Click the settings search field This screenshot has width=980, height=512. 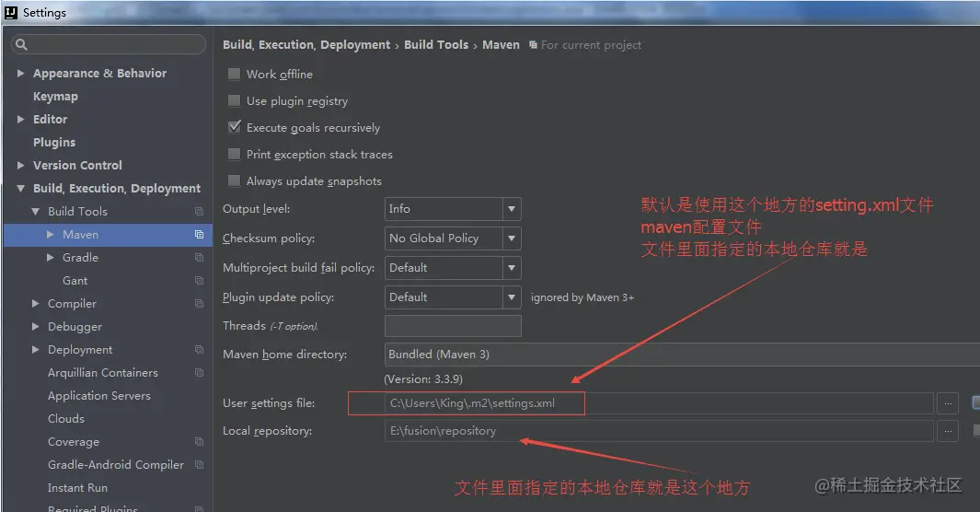click(109, 44)
